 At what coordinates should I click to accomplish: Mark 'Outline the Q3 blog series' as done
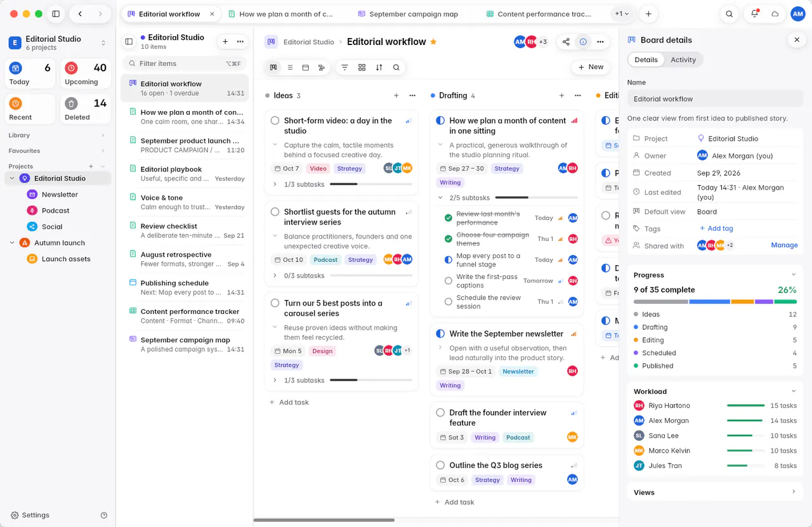click(440, 465)
